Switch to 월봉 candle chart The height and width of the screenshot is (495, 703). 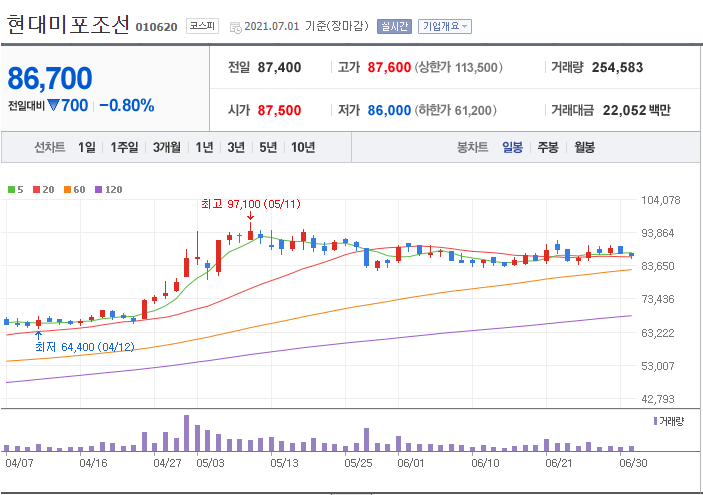coord(584,147)
